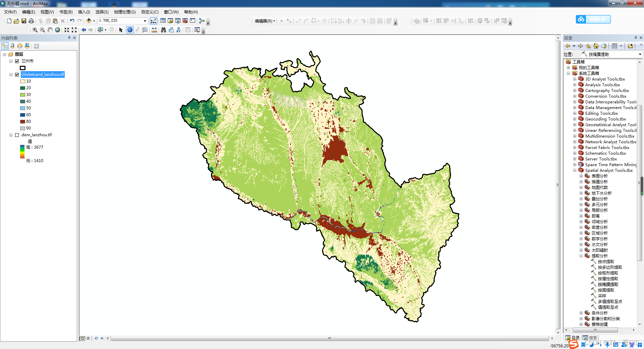Open the 文件(F) menu
The height and width of the screenshot is (349, 644).
[10, 12]
